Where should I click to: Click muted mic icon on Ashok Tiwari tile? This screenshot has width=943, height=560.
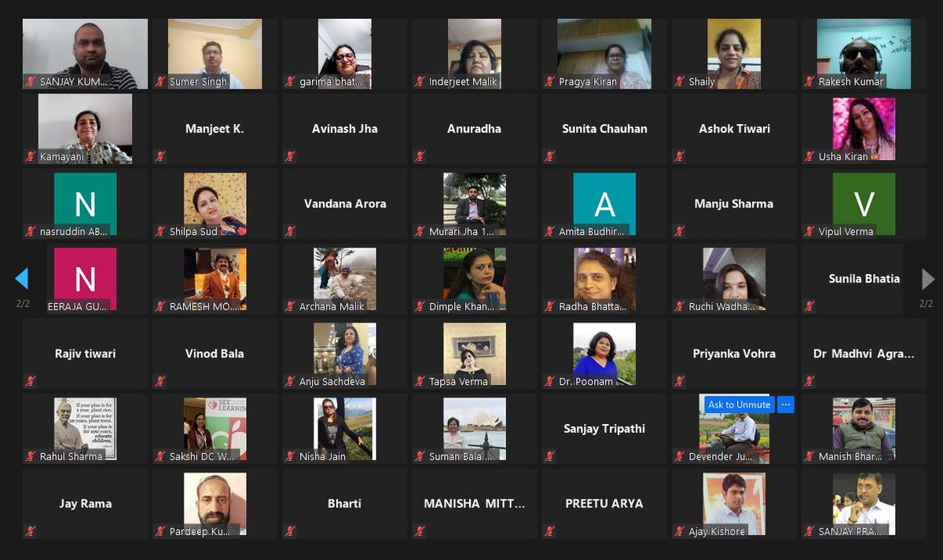pos(679,157)
